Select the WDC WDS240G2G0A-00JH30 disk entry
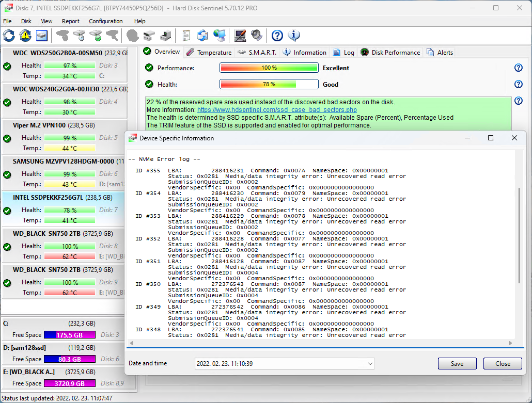 coord(65,101)
